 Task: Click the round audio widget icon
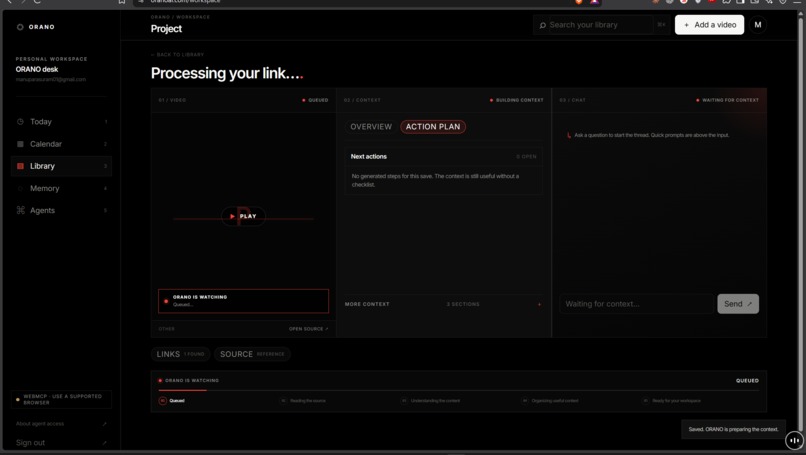[794, 440]
